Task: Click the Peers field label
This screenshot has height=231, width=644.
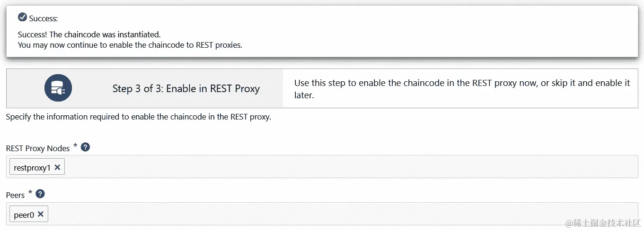Action: [x=15, y=195]
